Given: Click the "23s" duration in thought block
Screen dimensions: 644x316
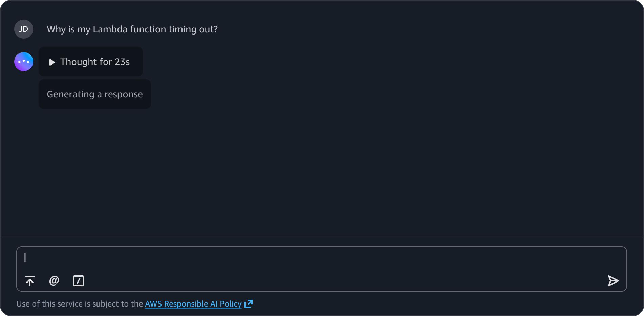Looking at the screenshot, I should pyautogui.click(x=122, y=62).
